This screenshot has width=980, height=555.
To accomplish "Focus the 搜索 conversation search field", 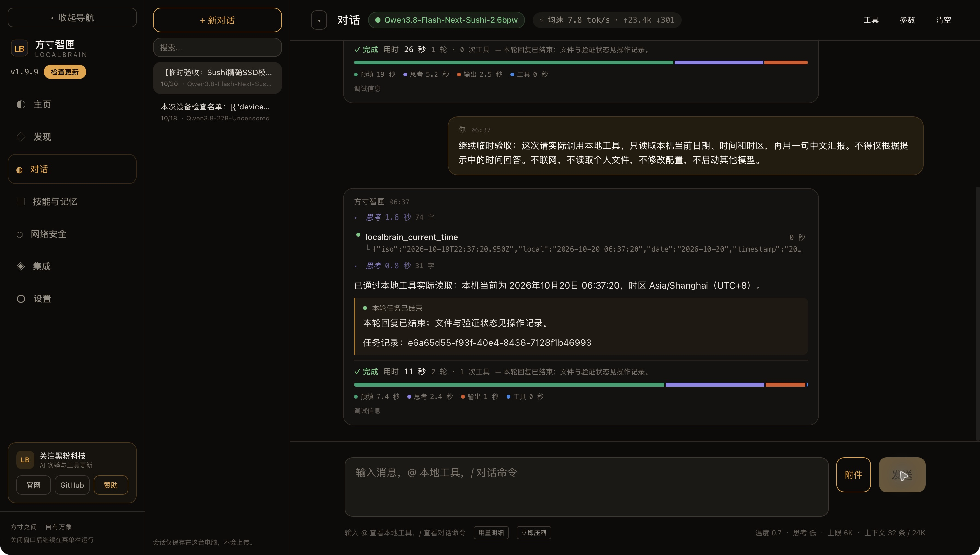I will click(217, 47).
